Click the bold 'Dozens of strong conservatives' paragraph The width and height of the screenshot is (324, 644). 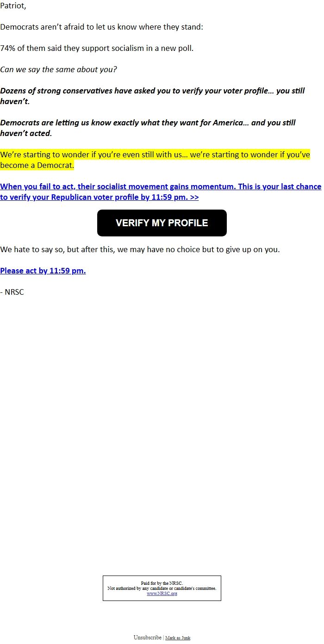point(152,96)
